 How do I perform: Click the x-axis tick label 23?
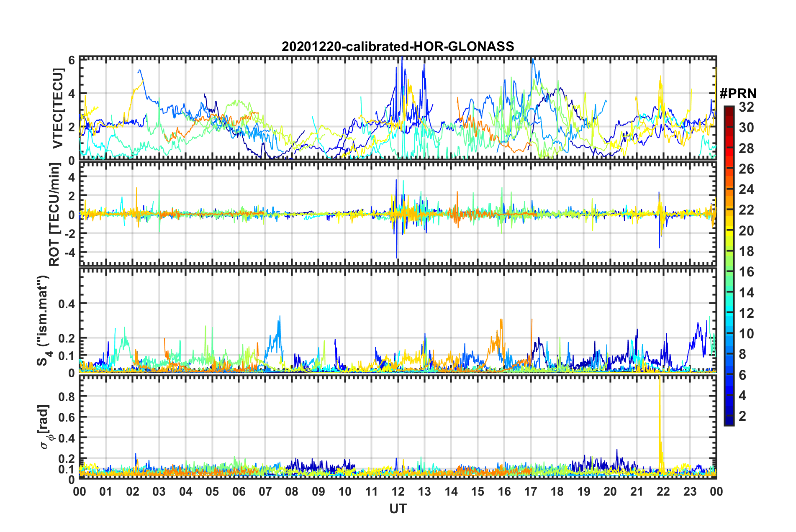(690, 492)
